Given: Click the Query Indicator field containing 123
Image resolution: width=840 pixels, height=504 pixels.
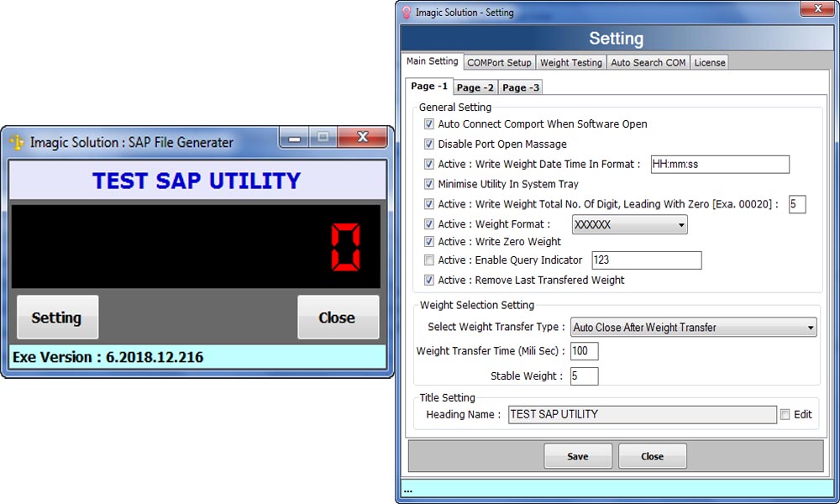Looking at the screenshot, I should (647, 260).
